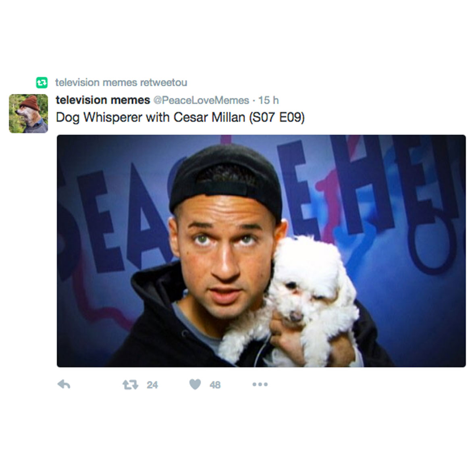This screenshot has width=476, height=476.
Task: Open the dog-in-beanie profile avatar
Action: pyautogui.click(x=28, y=114)
